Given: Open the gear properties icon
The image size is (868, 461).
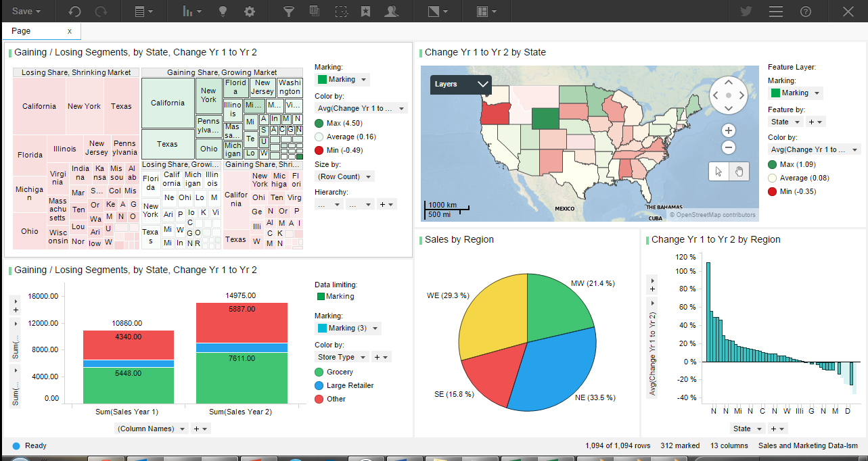Looking at the screenshot, I should coord(250,11).
